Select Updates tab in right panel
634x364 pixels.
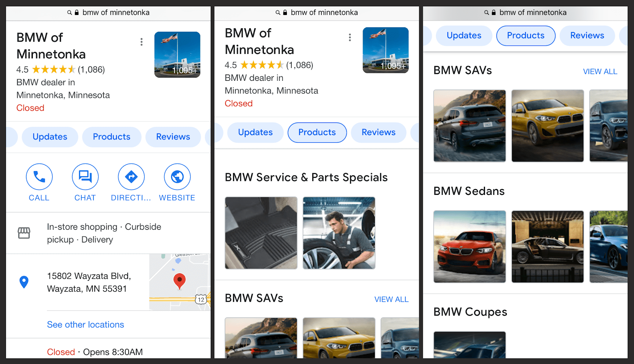point(464,36)
